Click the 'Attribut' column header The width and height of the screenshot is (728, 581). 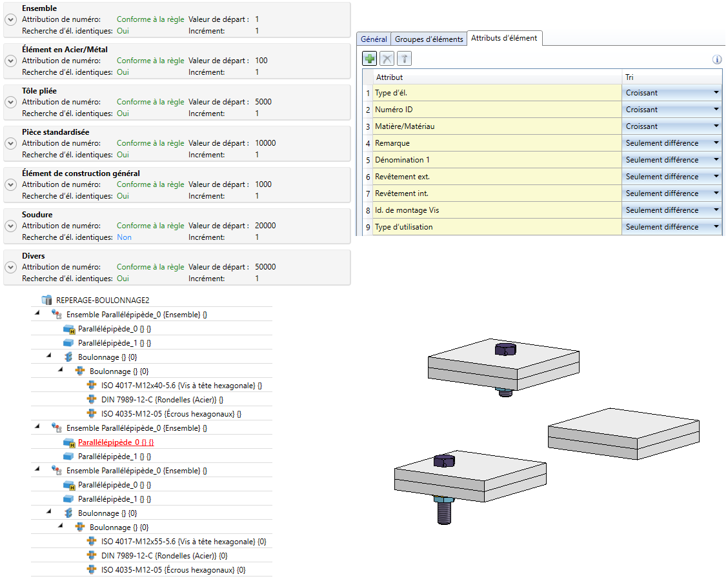tap(497, 77)
